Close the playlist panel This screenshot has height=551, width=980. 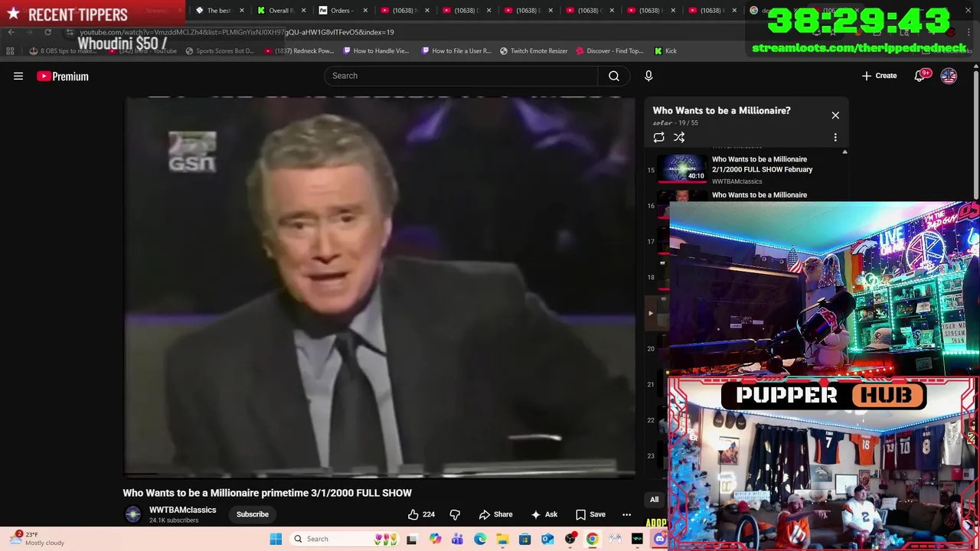pyautogui.click(x=835, y=116)
